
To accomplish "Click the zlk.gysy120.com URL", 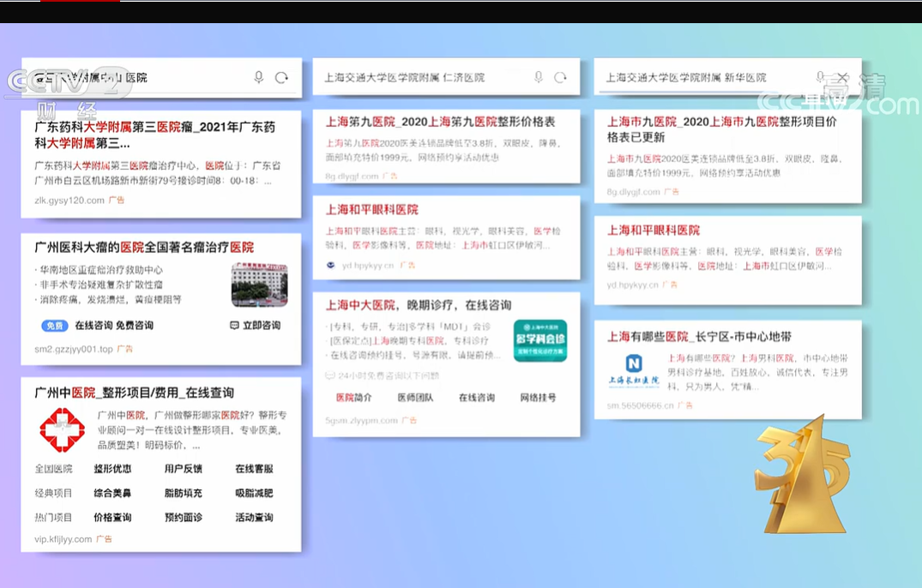I will pos(69,201).
